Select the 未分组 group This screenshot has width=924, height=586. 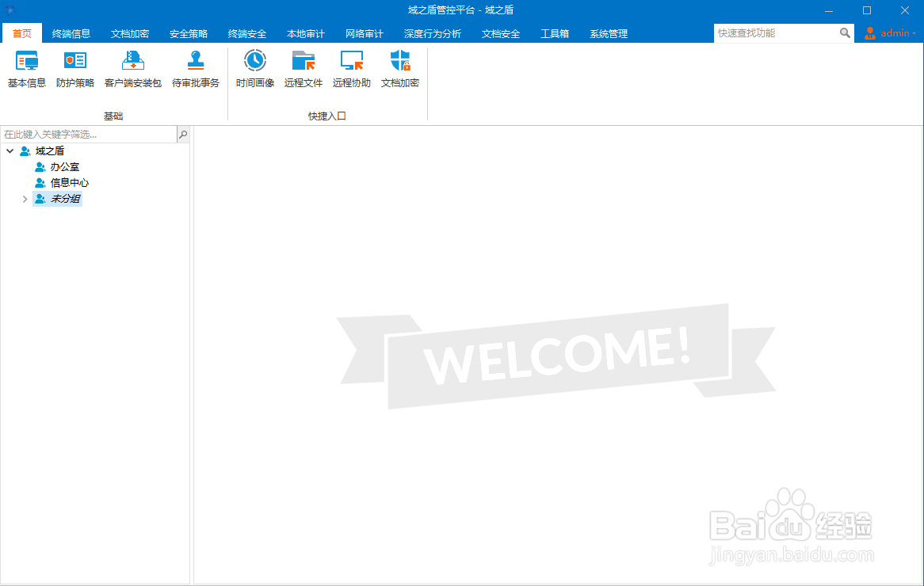(x=65, y=199)
